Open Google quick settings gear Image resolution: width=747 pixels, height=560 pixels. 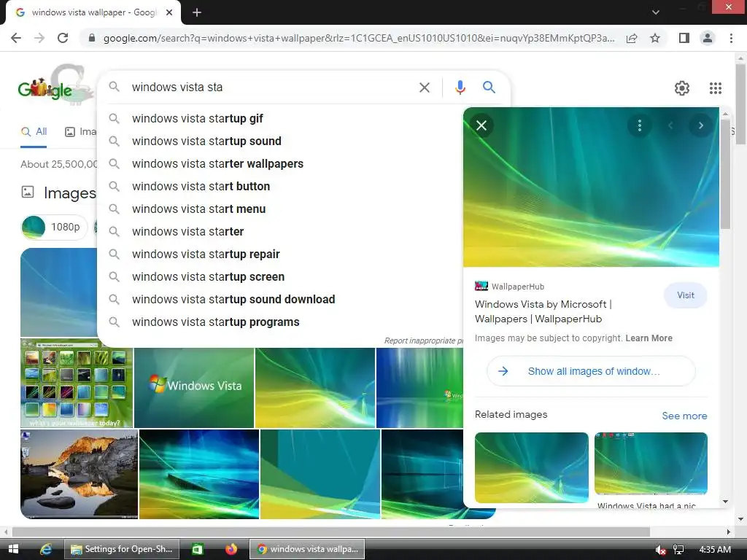pyautogui.click(x=682, y=88)
